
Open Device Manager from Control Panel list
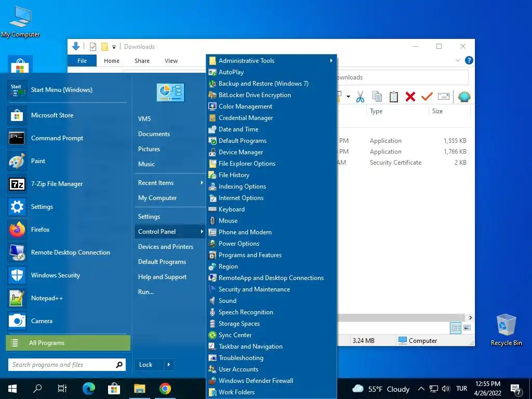click(x=271, y=152)
